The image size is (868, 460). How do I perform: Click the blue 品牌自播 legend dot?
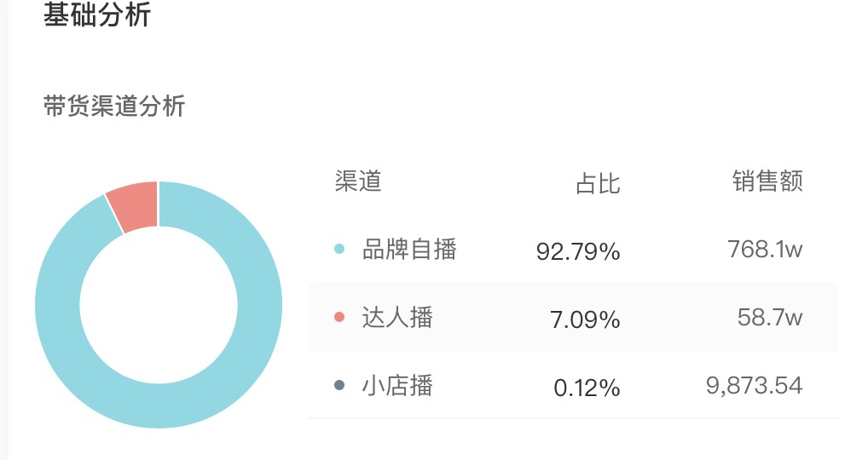coord(339,249)
